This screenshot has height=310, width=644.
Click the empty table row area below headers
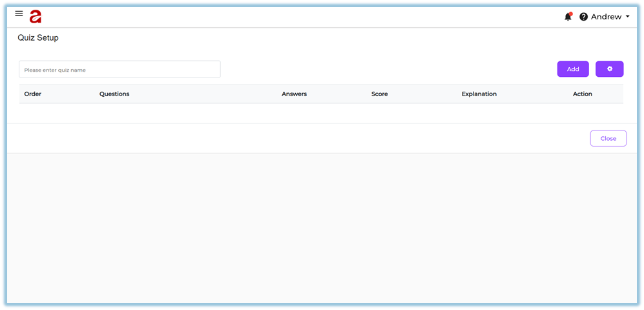click(321, 113)
